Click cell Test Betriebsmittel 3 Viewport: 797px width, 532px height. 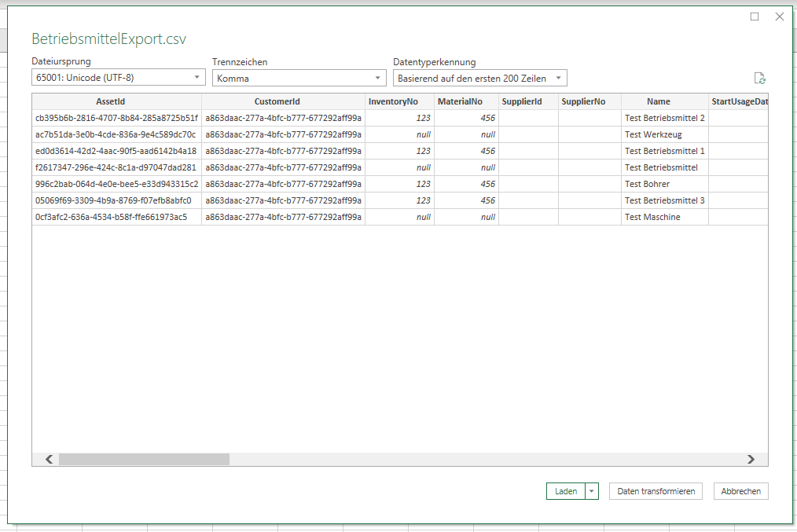point(664,200)
